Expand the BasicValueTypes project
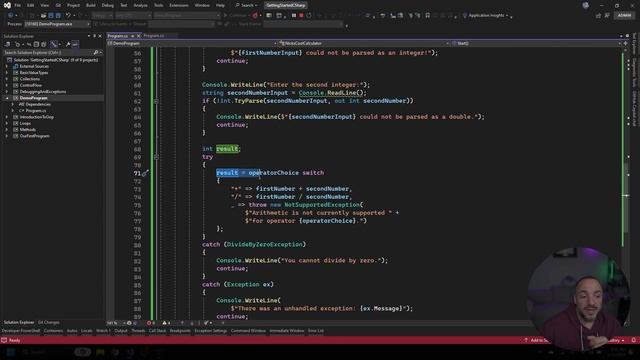The image size is (640, 360). 7,73
